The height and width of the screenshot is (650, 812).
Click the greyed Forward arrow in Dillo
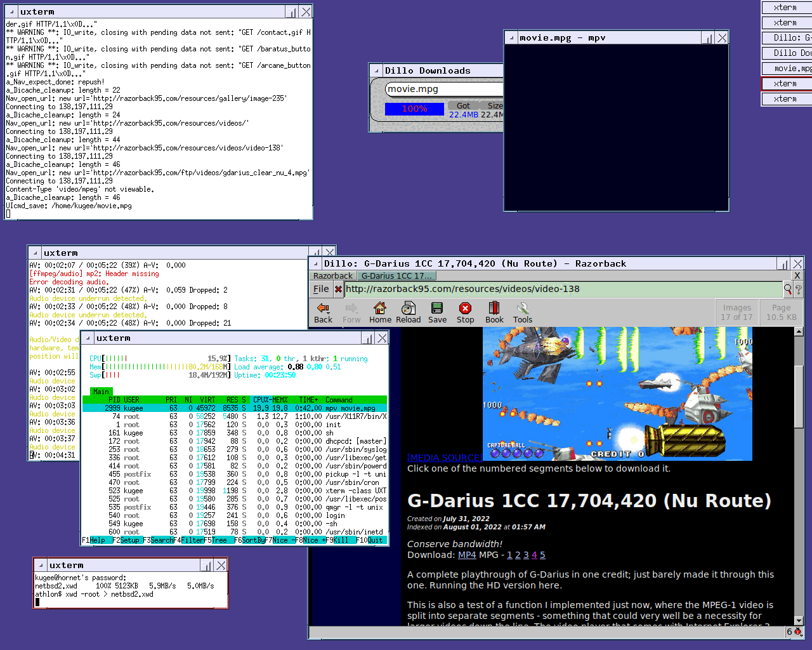pos(351,313)
